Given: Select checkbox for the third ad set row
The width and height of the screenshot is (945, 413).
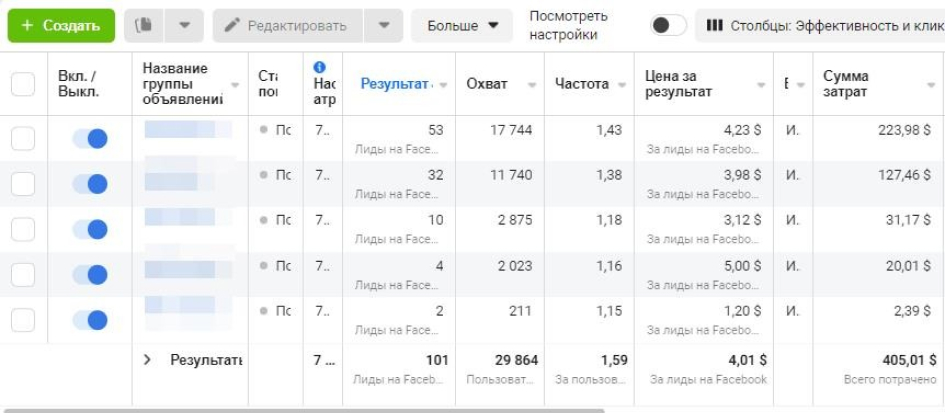Looking at the screenshot, I should pyautogui.click(x=23, y=229).
